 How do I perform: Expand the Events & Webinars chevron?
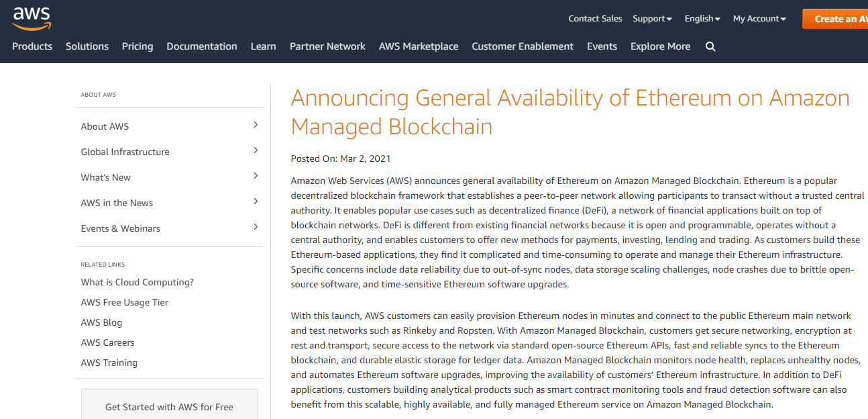tap(256, 227)
